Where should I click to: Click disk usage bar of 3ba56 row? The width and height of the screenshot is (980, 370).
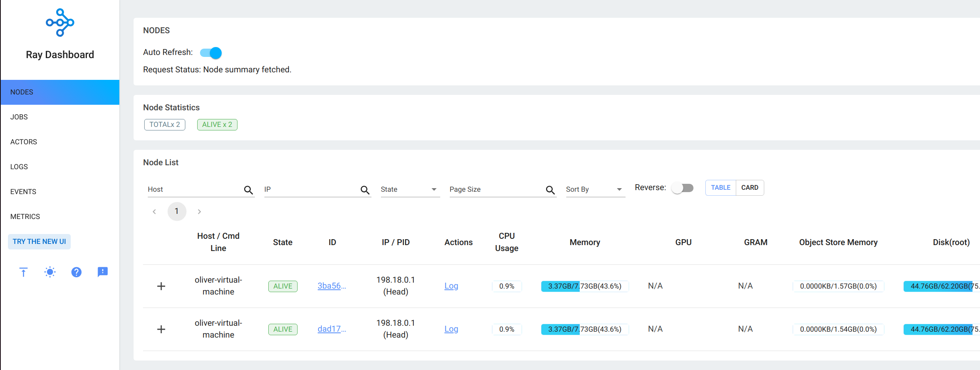coord(942,286)
